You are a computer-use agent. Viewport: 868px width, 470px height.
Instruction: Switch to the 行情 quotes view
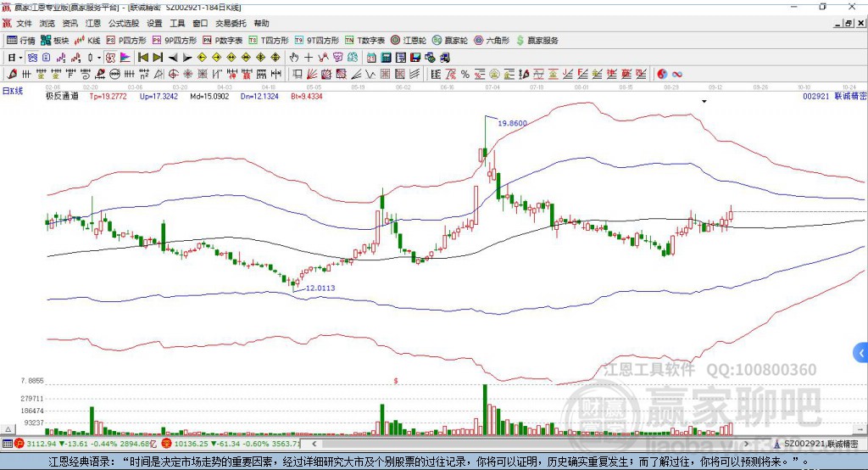coord(20,41)
